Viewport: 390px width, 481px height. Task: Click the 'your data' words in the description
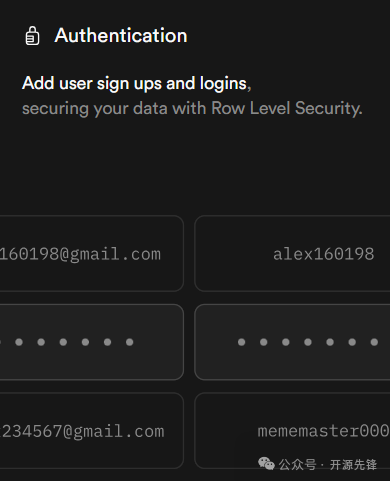point(130,109)
